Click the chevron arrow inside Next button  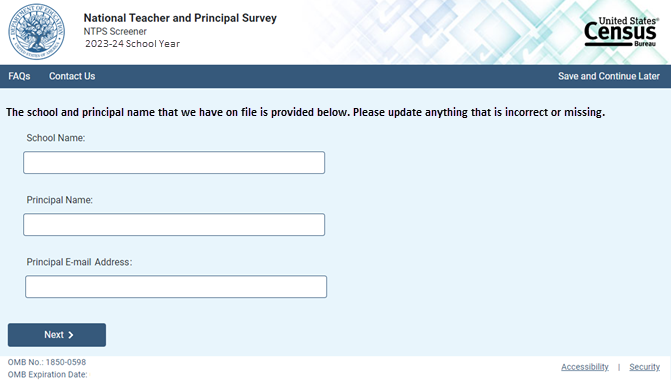pos(71,335)
